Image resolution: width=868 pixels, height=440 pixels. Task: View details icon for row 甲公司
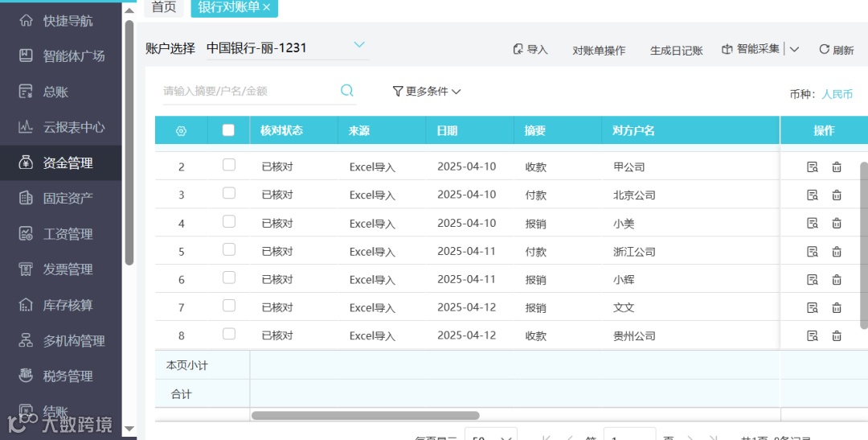coord(812,167)
